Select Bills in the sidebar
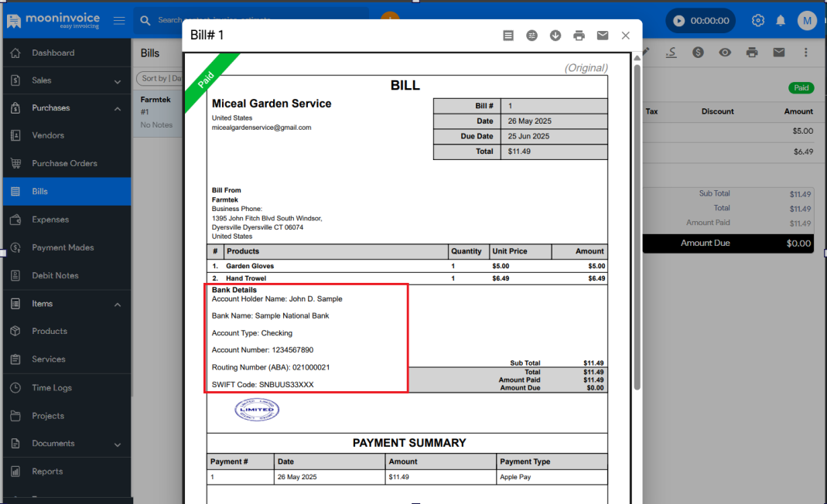Screen dimensions: 827x504 click(x=67, y=192)
